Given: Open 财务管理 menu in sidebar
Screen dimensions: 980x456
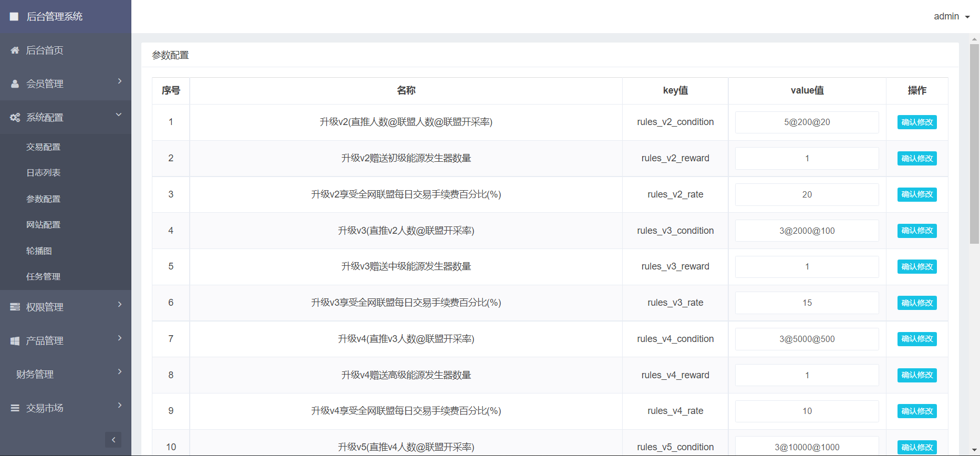Looking at the screenshot, I should 66,375.
